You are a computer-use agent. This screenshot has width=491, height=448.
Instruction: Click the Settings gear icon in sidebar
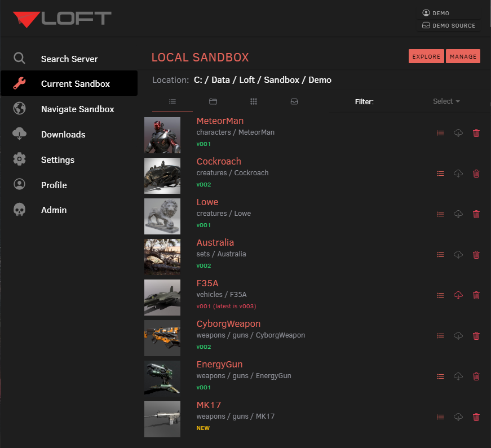[x=19, y=159]
